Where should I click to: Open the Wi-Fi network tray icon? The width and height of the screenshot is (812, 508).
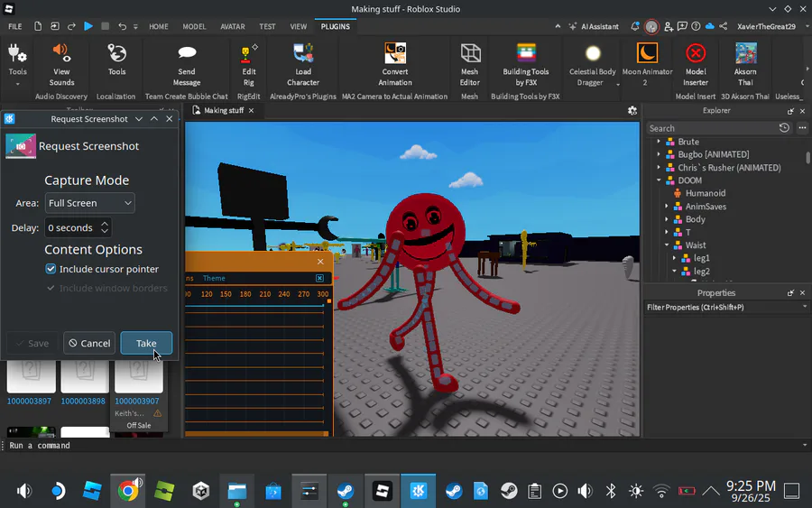click(x=661, y=490)
